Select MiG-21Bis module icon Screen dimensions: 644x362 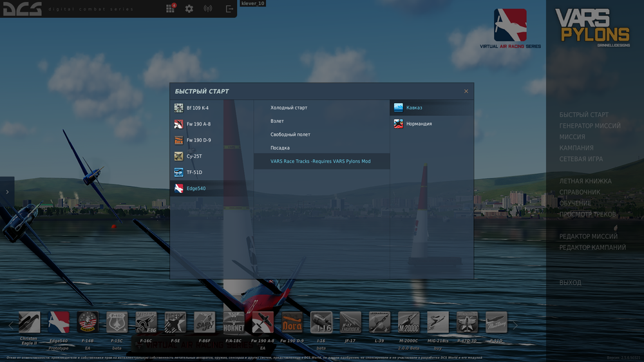(437, 322)
